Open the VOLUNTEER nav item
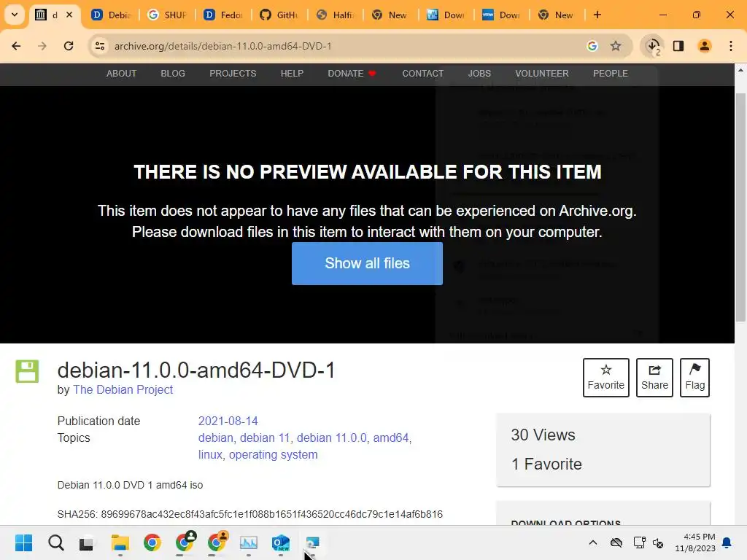 tap(542, 74)
